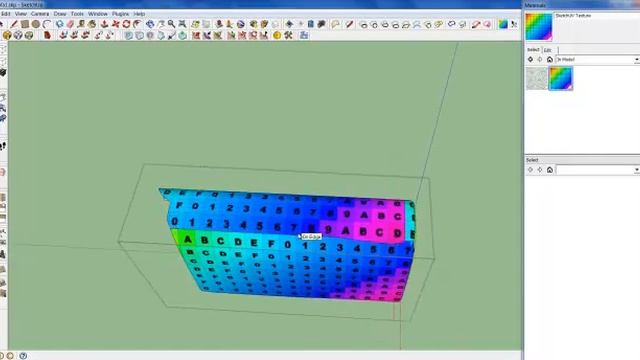Click the home icon in upper Materials pane

point(550,60)
